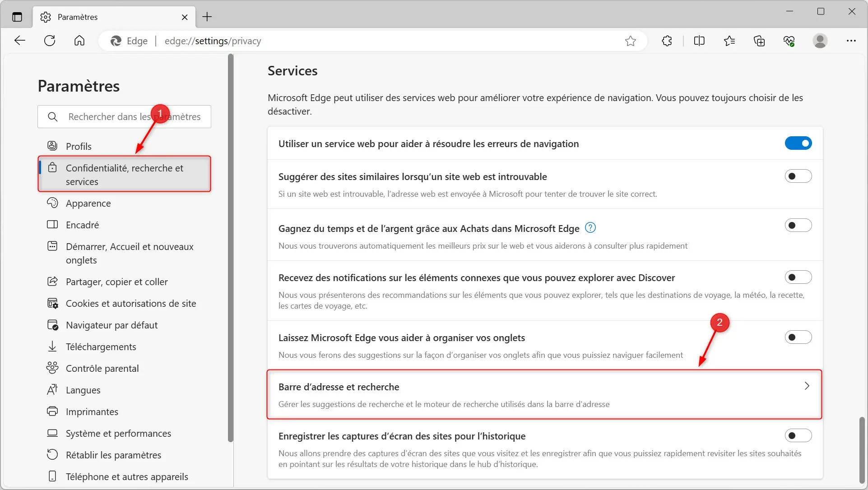Open Navigateur par défaut section
Image resolution: width=868 pixels, height=490 pixels.
point(124,325)
